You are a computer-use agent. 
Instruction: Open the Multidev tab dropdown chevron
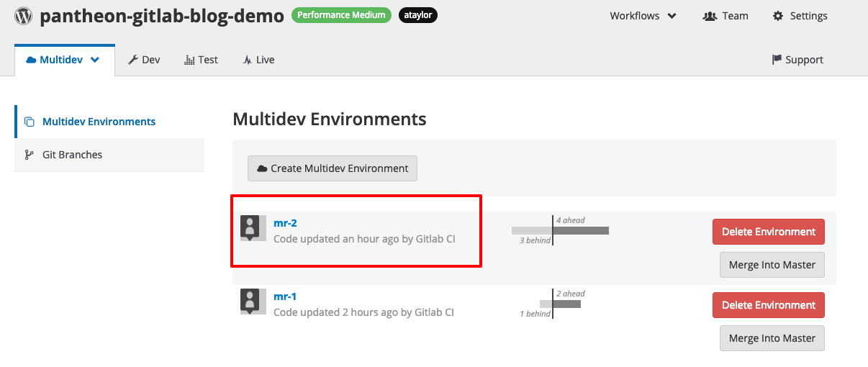pos(95,60)
